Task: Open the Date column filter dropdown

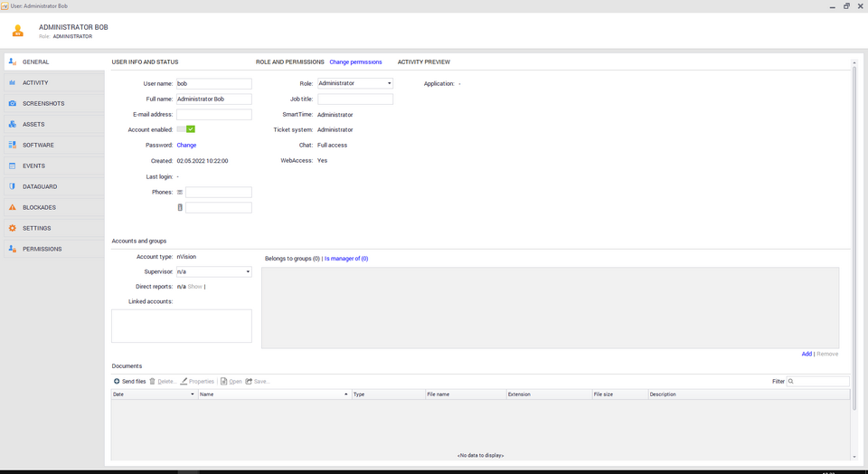Action: pyautogui.click(x=192, y=394)
